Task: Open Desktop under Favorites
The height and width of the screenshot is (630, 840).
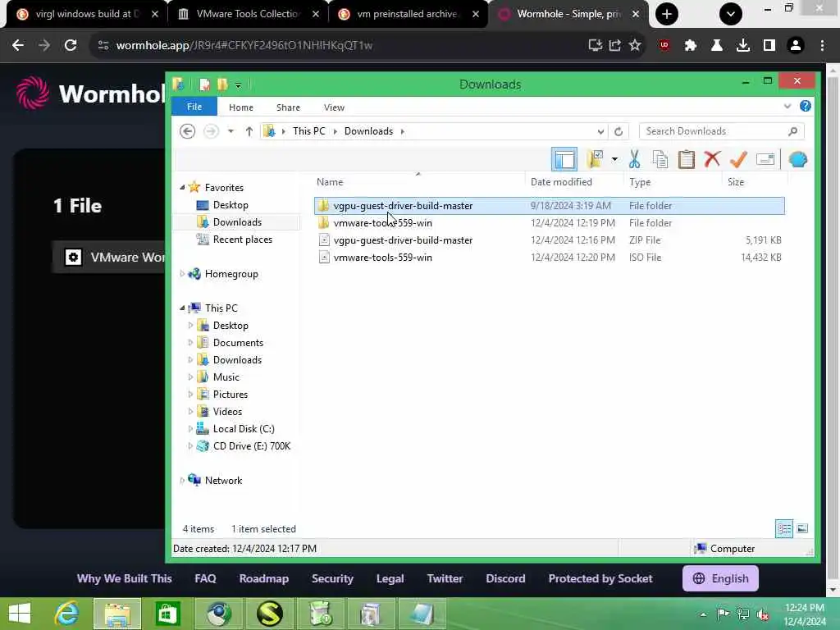Action: click(x=231, y=205)
